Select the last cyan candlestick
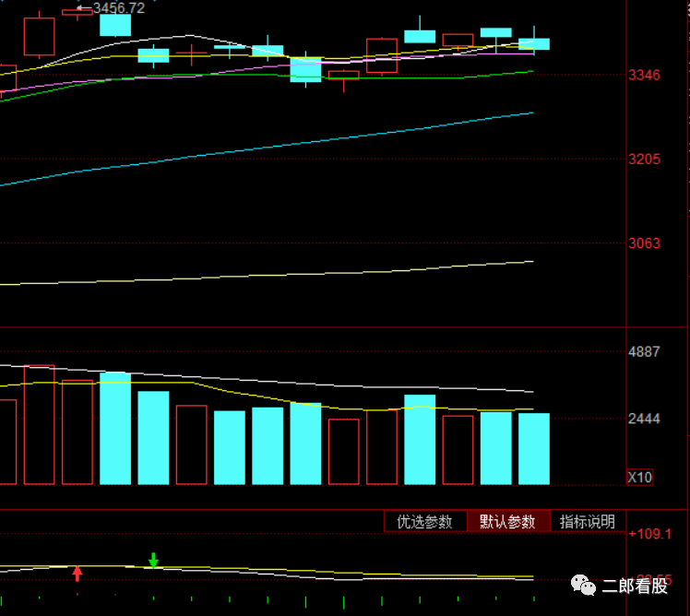The image size is (690, 616). click(x=534, y=44)
